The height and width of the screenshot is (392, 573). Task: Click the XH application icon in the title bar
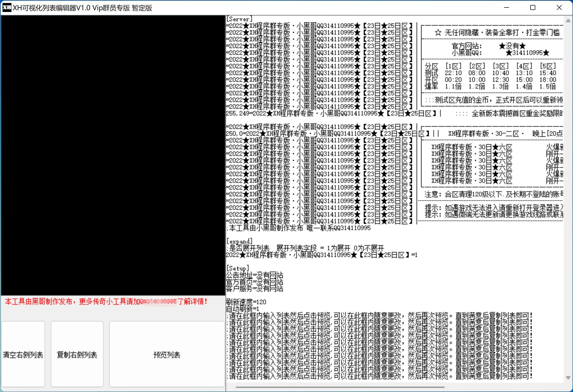[x=7, y=7]
